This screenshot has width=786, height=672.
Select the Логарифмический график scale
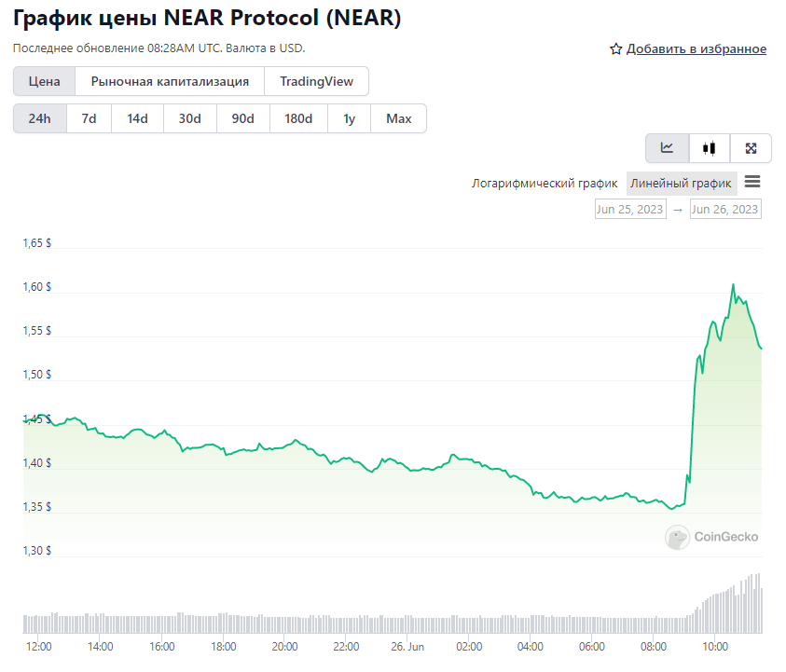545,184
